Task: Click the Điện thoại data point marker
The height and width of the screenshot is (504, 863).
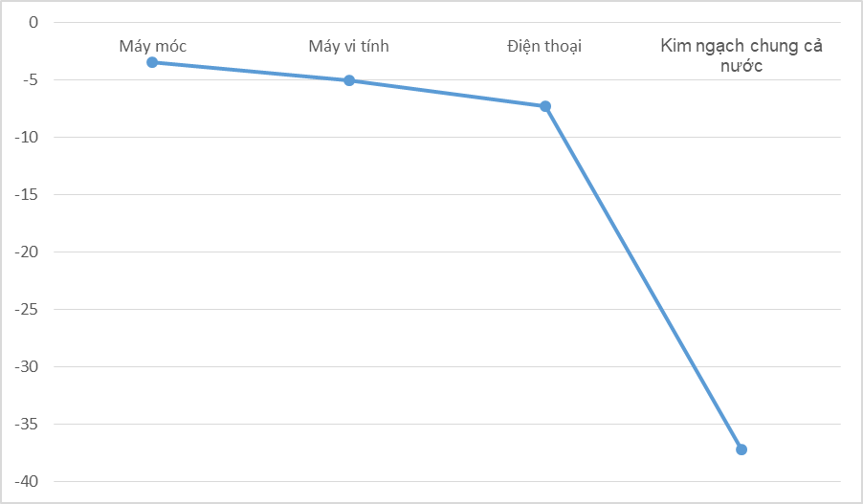Action: click(545, 106)
